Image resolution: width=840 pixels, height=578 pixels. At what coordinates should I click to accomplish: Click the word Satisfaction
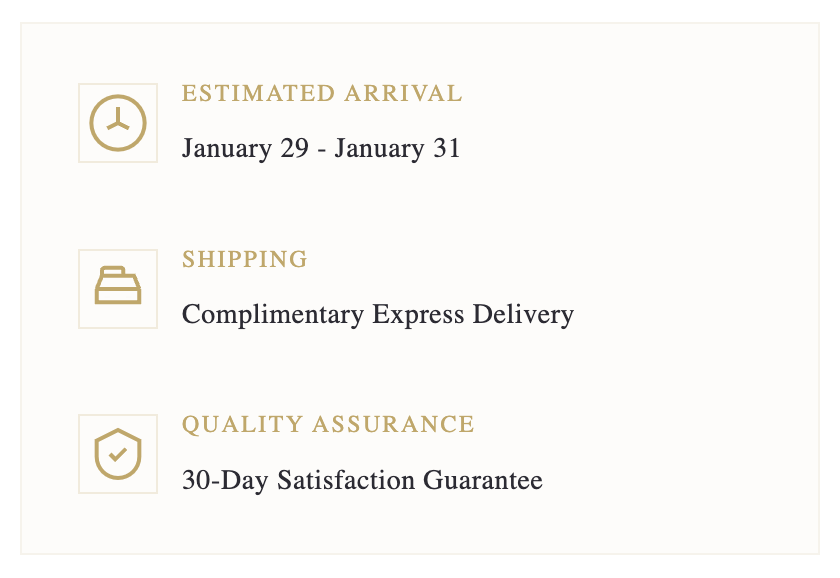(346, 481)
